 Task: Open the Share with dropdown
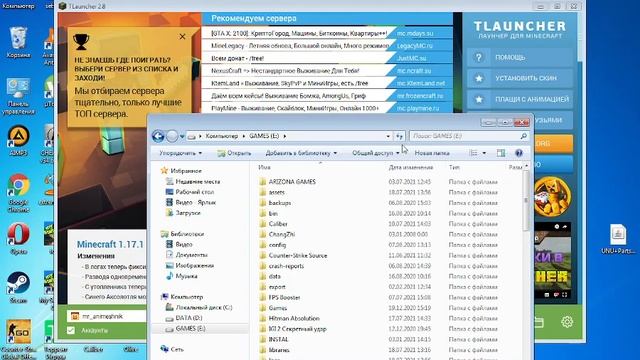click(x=376, y=153)
